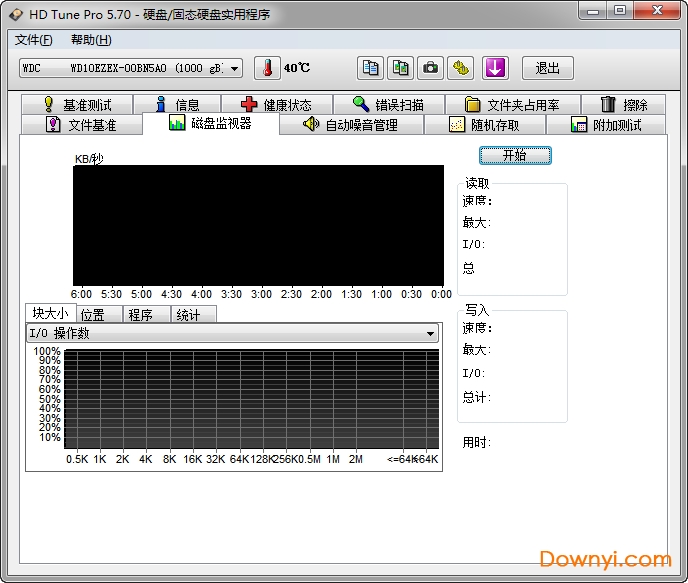Switch to the 随机存取 tab
Image resolution: width=688 pixels, height=583 pixels.
[x=484, y=125]
